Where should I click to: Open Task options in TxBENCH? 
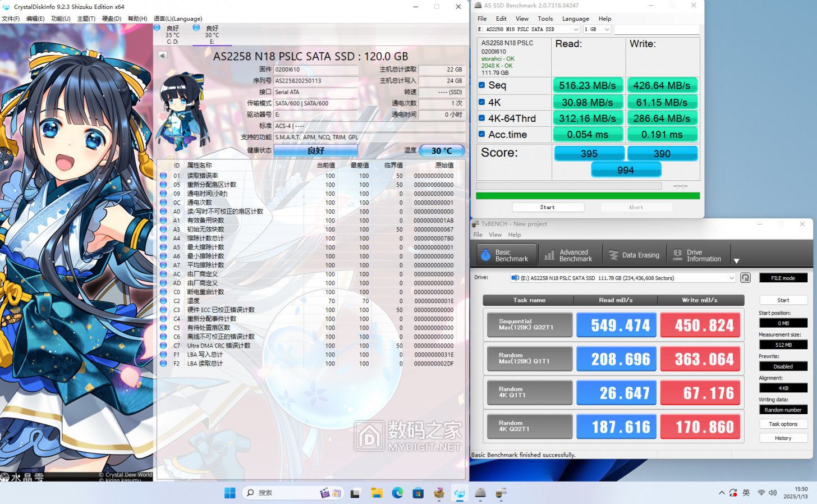[783, 424]
